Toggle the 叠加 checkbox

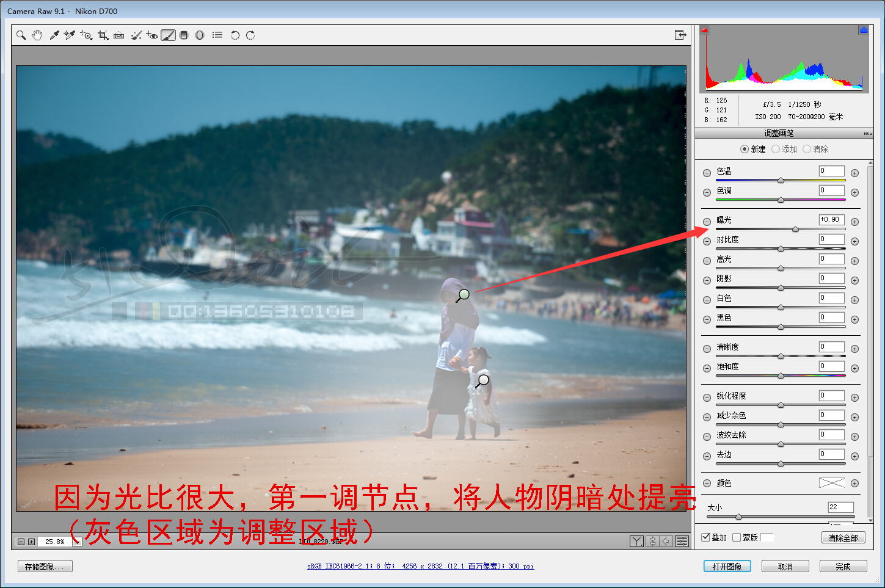(706, 537)
